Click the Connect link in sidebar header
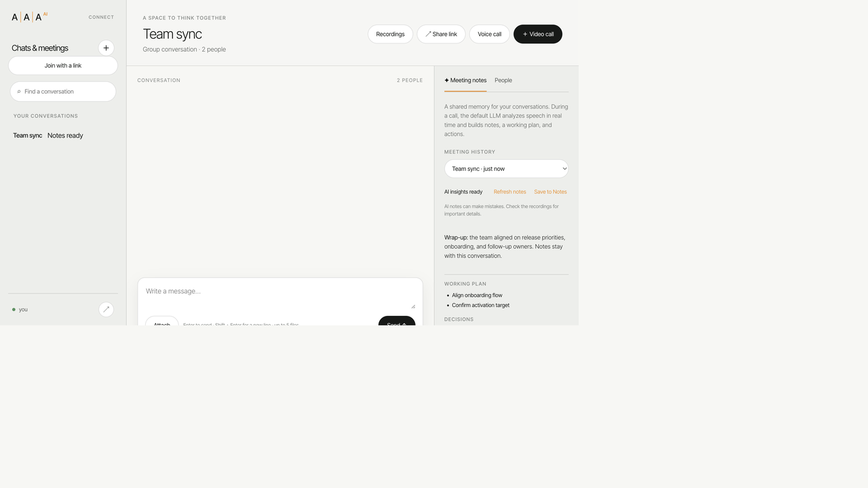The height and width of the screenshot is (488, 868). [101, 17]
